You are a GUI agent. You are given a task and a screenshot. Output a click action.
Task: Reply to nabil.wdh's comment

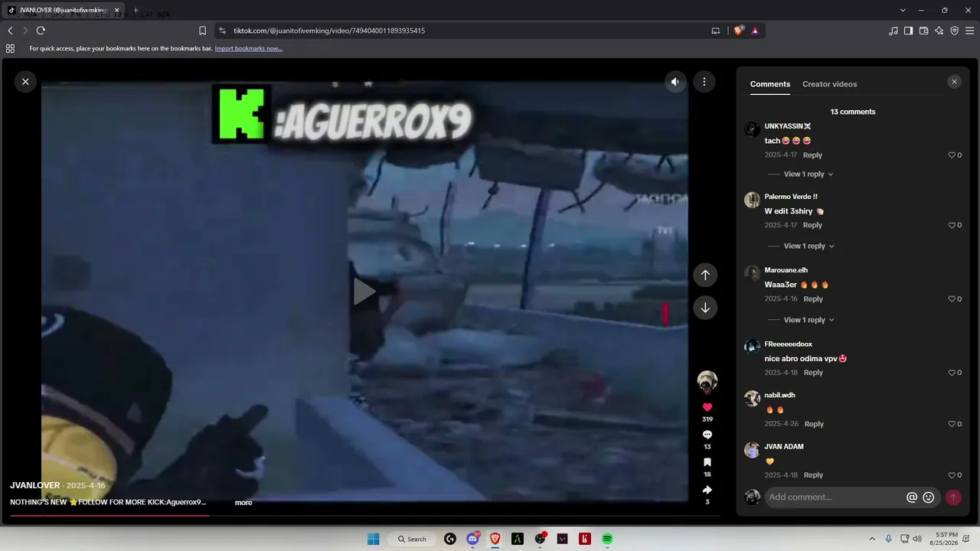click(x=814, y=424)
